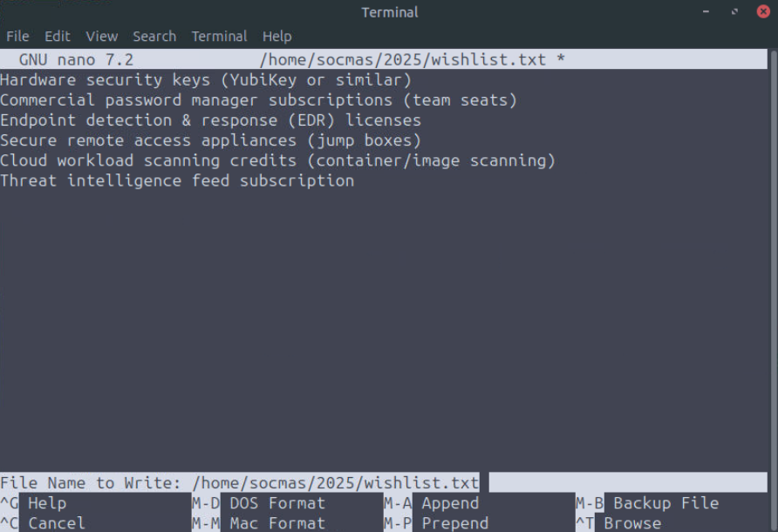Open the Terminal menu
The width and height of the screenshot is (778, 532).
pyautogui.click(x=219, y=36)
